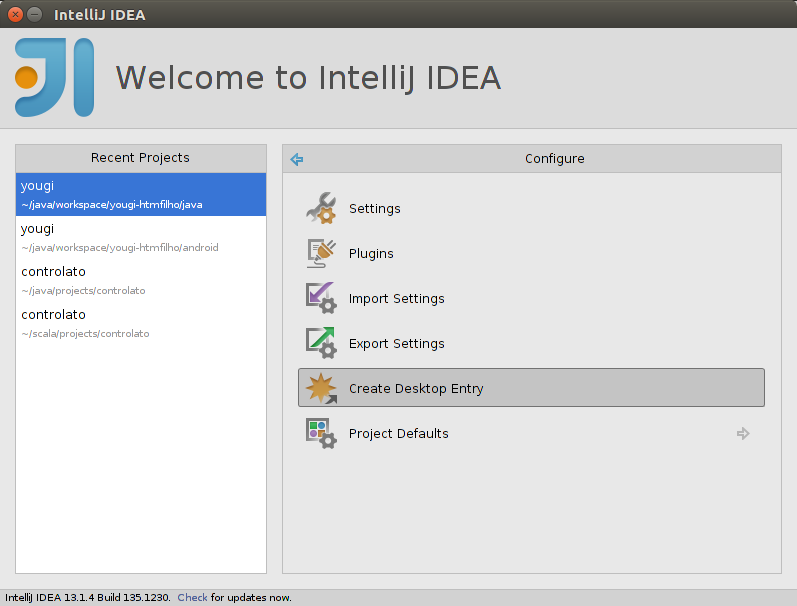Click the Settings wrench-and-gear icon

click(321, 208)
